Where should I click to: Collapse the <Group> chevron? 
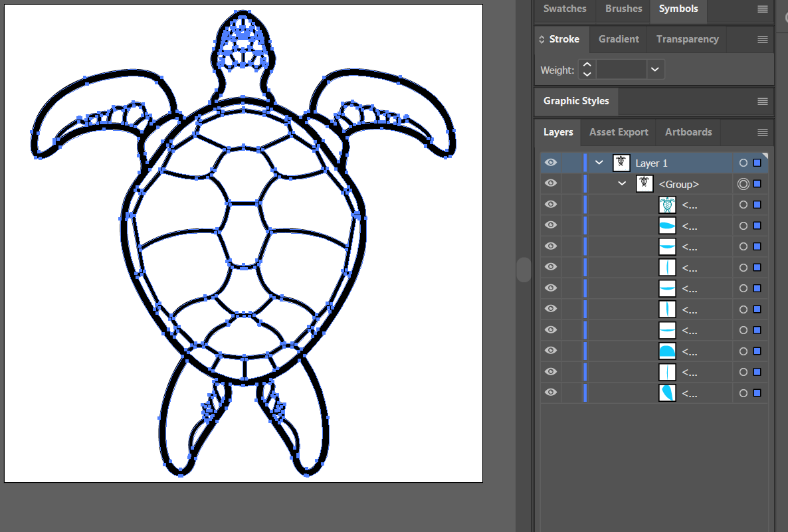(x=622, y=184)
